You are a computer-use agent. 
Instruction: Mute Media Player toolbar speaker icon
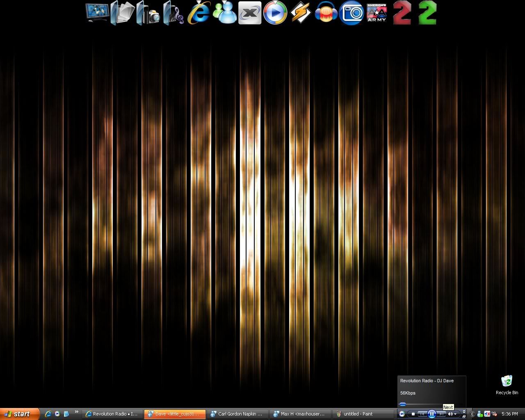click(450, 414)
